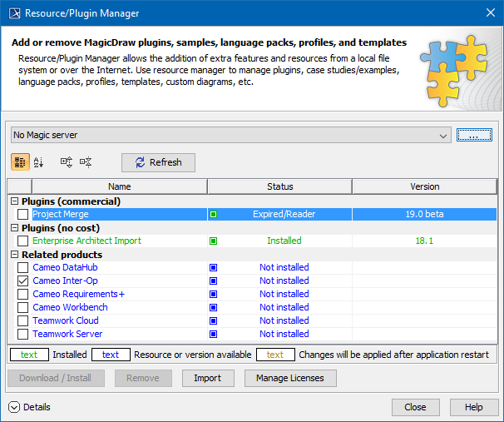This screenshot has height=422, width=504.
Task: Check the Teamwork Cloud checkbox
Action: coord(22,321)
